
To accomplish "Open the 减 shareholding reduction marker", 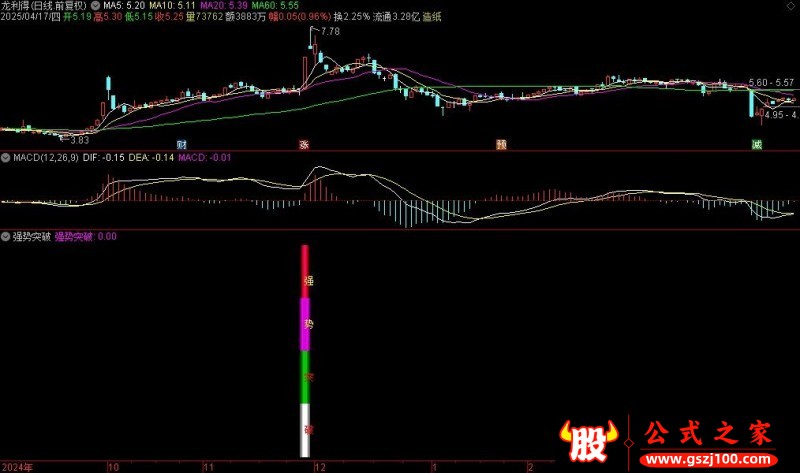I will (x=757, y=144).
